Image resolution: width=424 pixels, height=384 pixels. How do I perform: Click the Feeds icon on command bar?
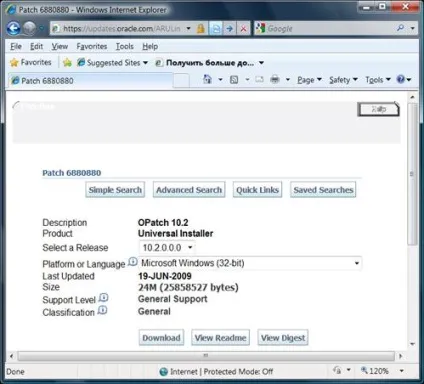234,80
